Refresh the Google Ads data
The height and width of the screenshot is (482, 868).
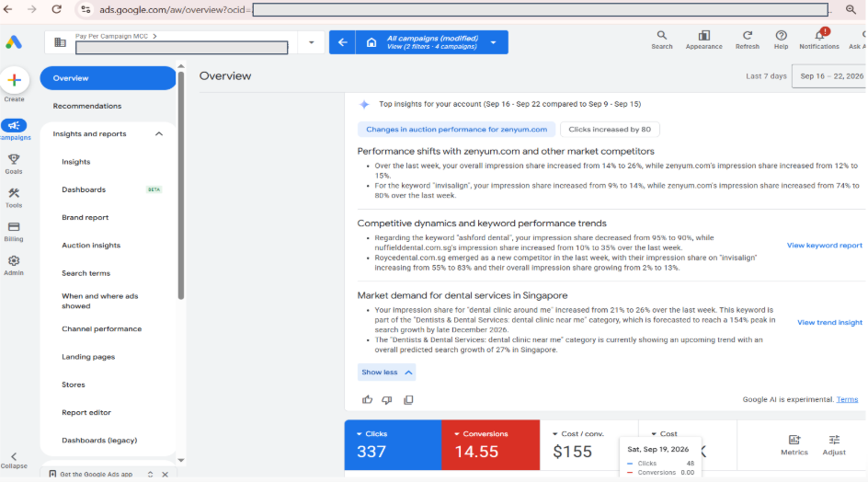(x=748, y=40)
